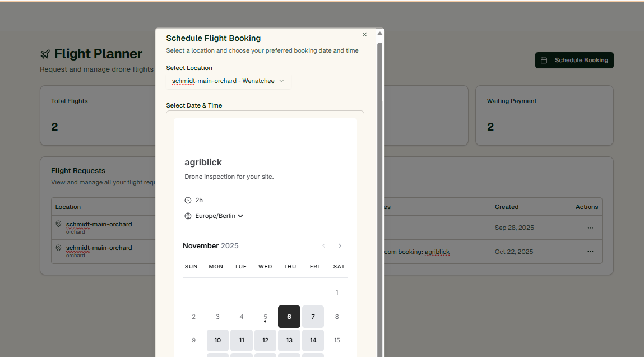Viewport: 644px width, 357px height.
Task: Select November 7 on the calendar
Action: [x=313, y=317]
